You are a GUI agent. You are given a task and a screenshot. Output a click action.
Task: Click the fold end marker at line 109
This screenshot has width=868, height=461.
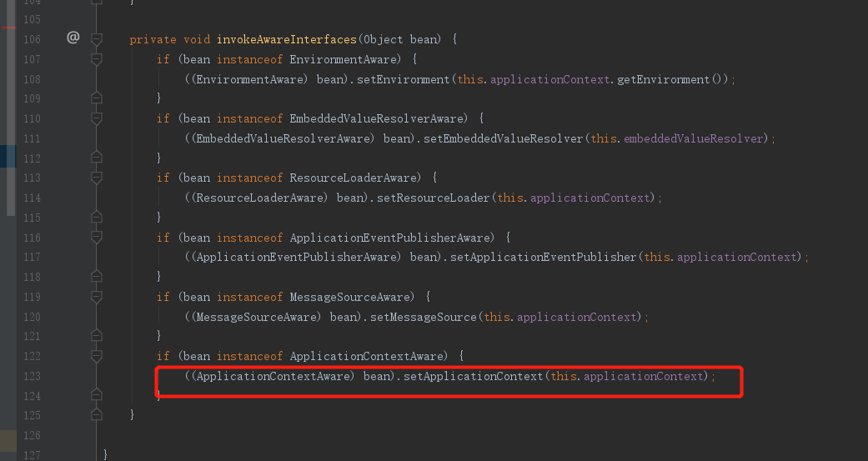coord(97,98)
